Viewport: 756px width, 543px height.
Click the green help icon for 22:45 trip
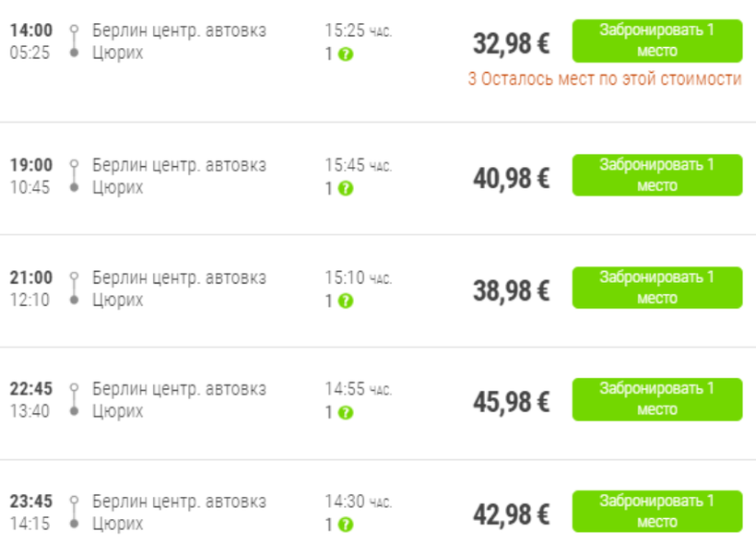(346, 412)
